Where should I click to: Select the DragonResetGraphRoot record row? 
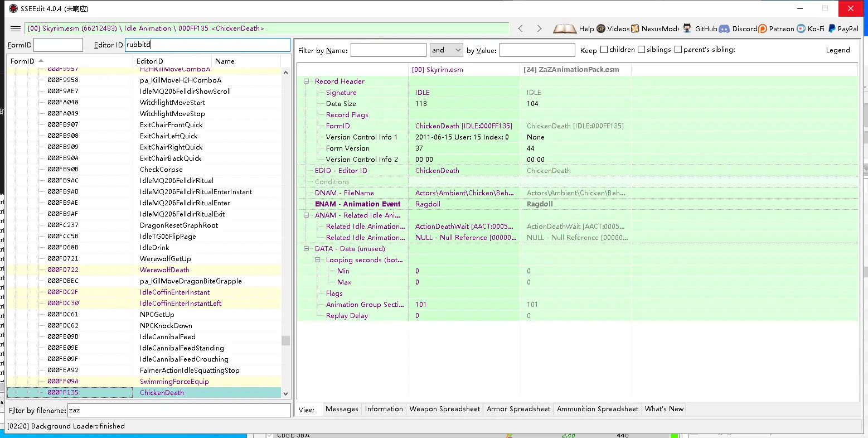tap(144, 225)
